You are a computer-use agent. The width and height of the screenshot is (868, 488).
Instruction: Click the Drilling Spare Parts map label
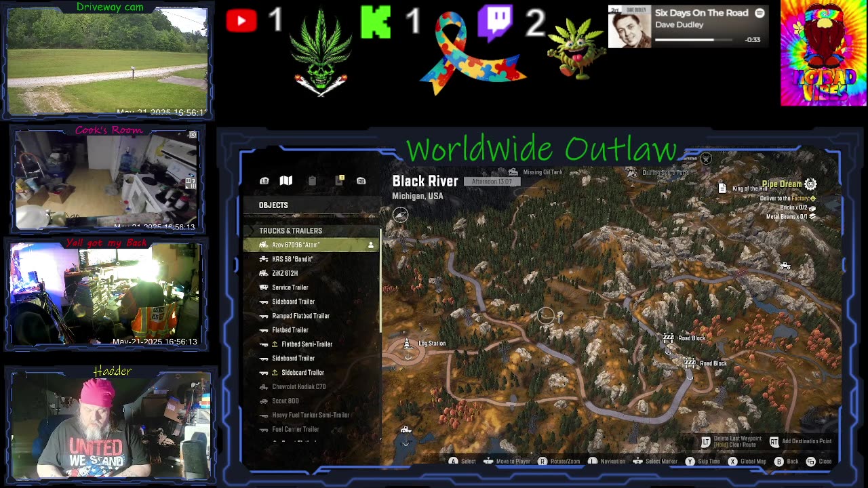(x=665, y=172)
